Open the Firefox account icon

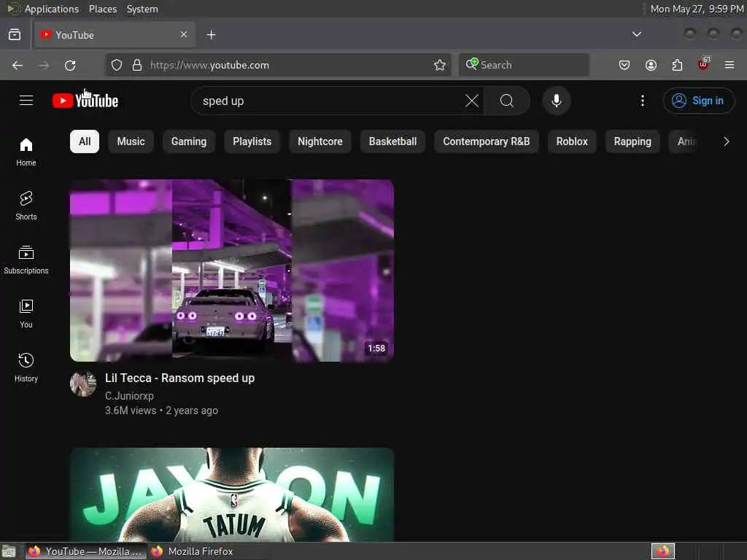651,65
